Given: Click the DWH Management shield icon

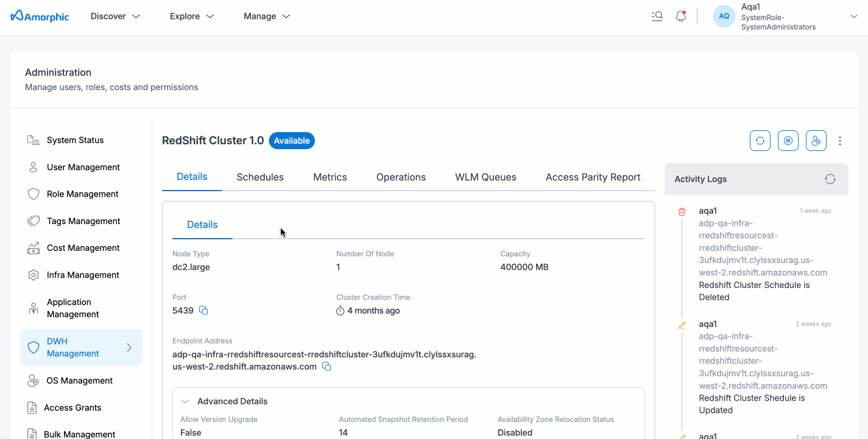Looking at the screenshot, I should point(34,347).
